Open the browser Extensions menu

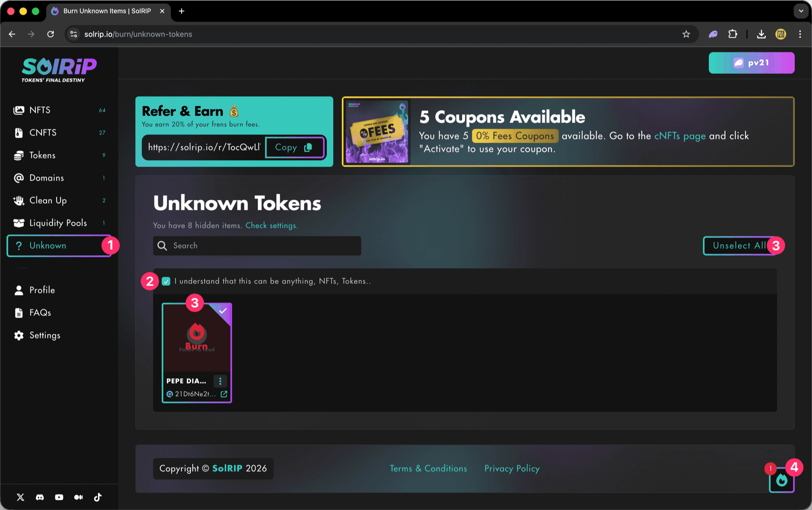tap(733, 34)
